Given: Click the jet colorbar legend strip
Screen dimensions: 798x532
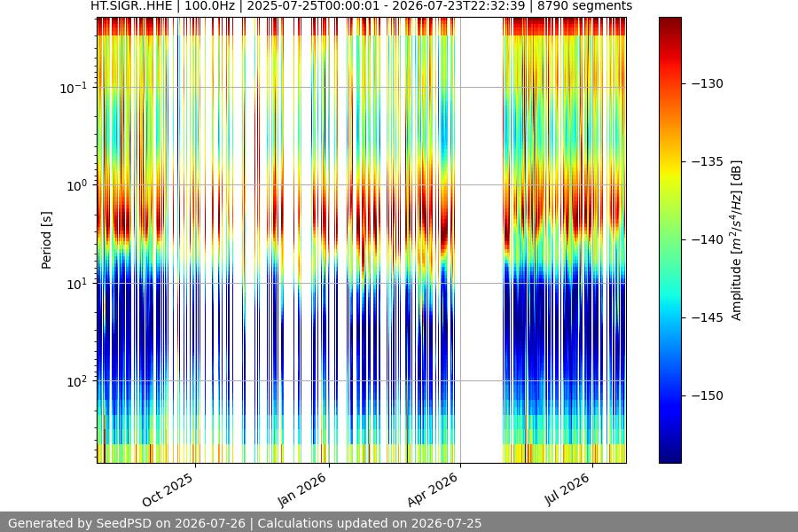Looking at the screenshot, I should click(x=669, y=240).
